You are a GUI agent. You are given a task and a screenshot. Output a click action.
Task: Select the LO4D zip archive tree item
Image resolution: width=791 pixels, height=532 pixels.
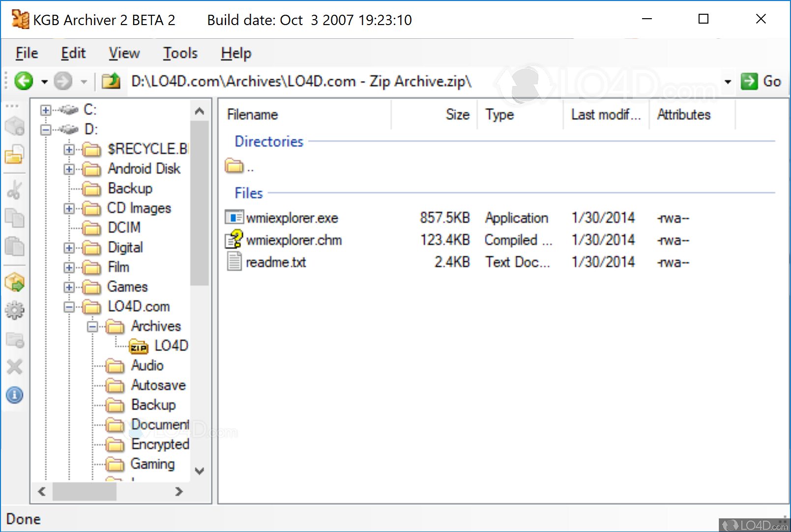tap(171, 346)
